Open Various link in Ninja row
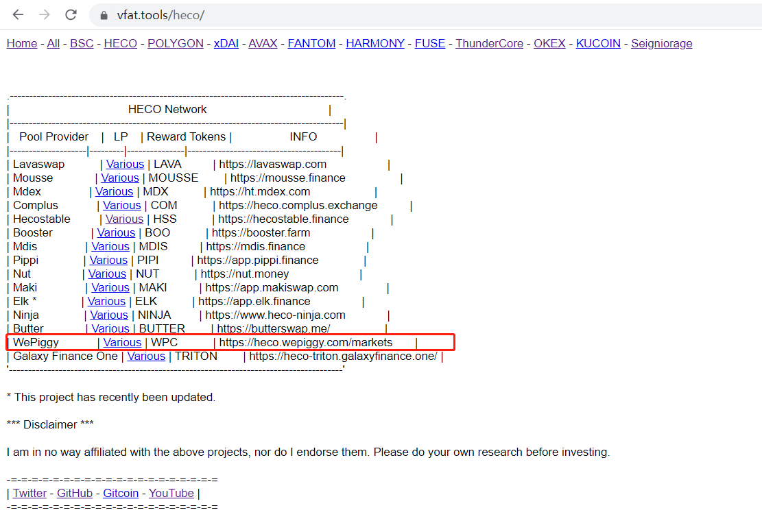This screenshot has height=532, width=762. (109, 315)
